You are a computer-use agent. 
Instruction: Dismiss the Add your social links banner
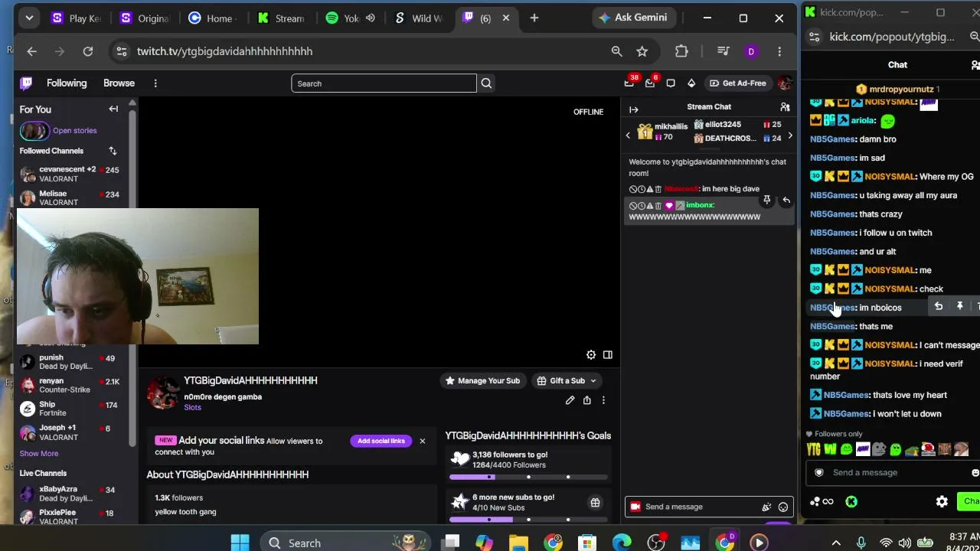pos(422,441)
